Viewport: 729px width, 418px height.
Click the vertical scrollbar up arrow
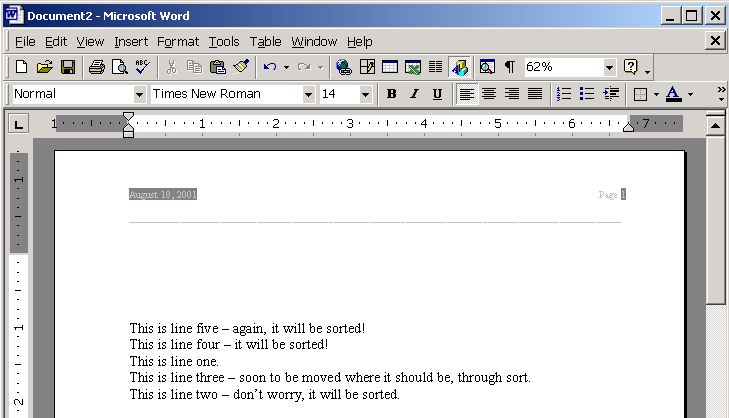pyautogui.click(x=715, y=125)
